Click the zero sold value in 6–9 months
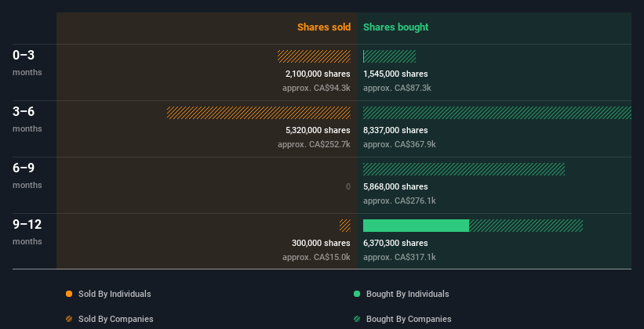 coord(348,186)
